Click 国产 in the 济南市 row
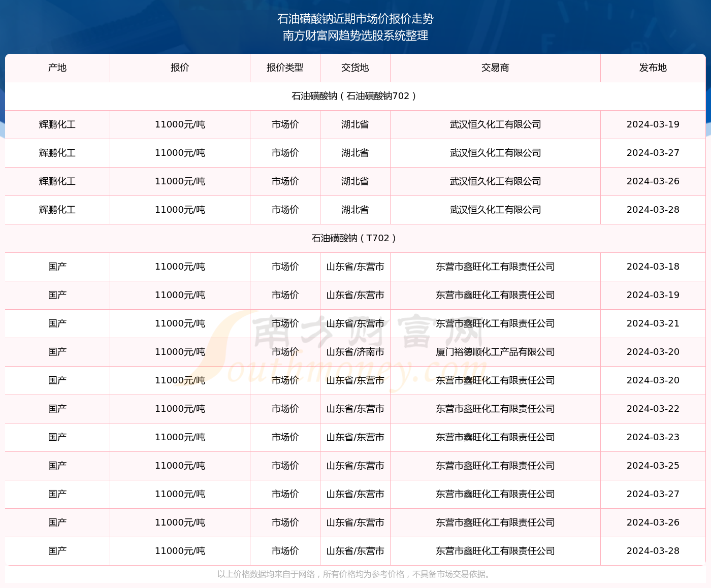Screen dimensions: 711x588 pos(57,352)
